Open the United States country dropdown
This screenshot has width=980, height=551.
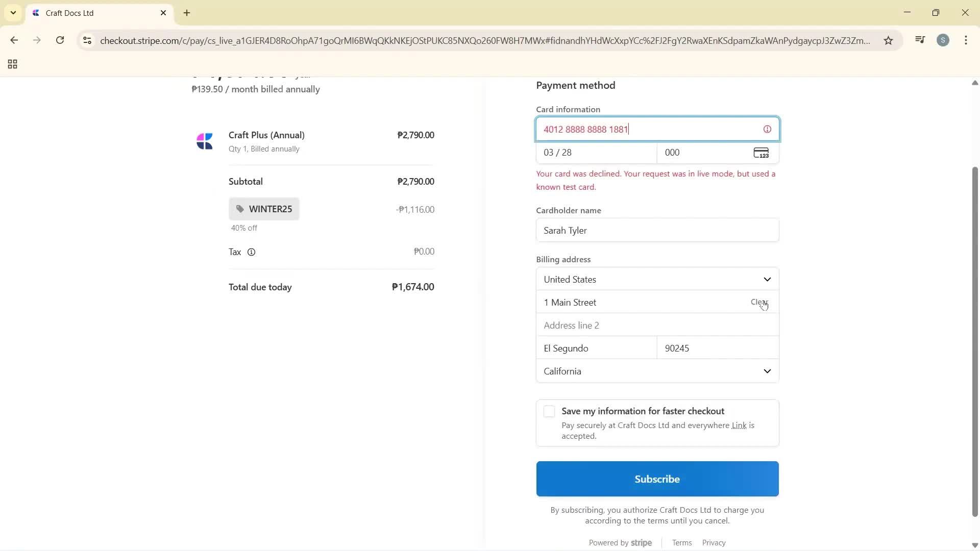click(x=657, y=279)
